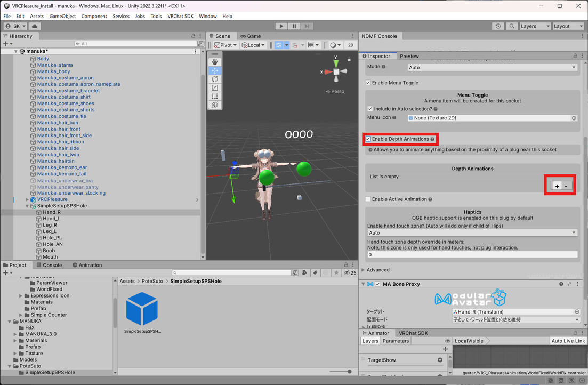
Task: Select the SimpleSetupSPSHole prefab asset thumbnail
Action: pyautogui.click(x=142, y=309)
